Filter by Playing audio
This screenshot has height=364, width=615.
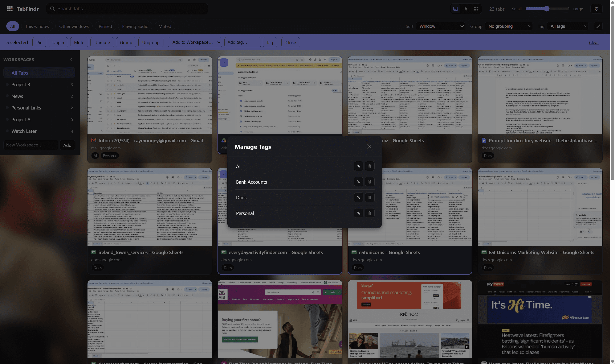pyautogui.click(x=135, y=26)
